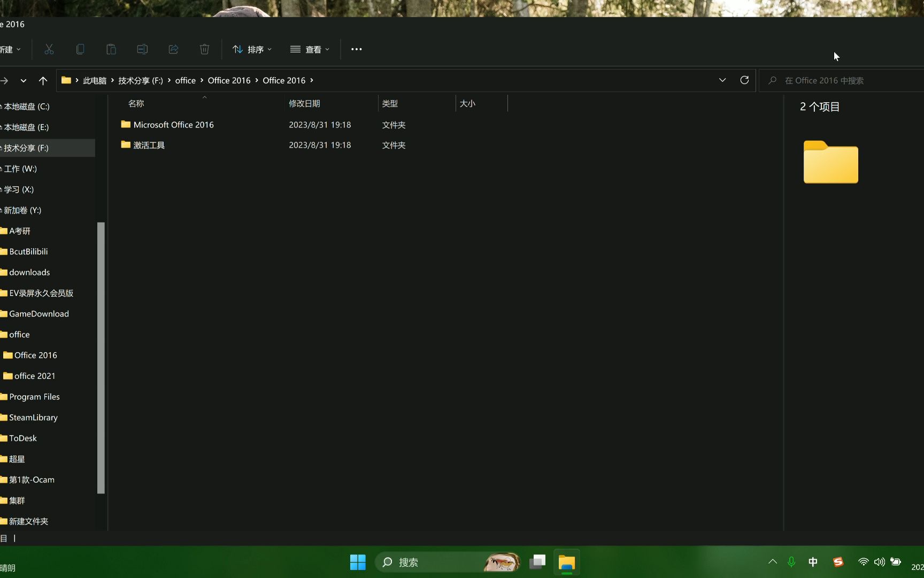Click the green microphone tray icon

coord(791,561)
